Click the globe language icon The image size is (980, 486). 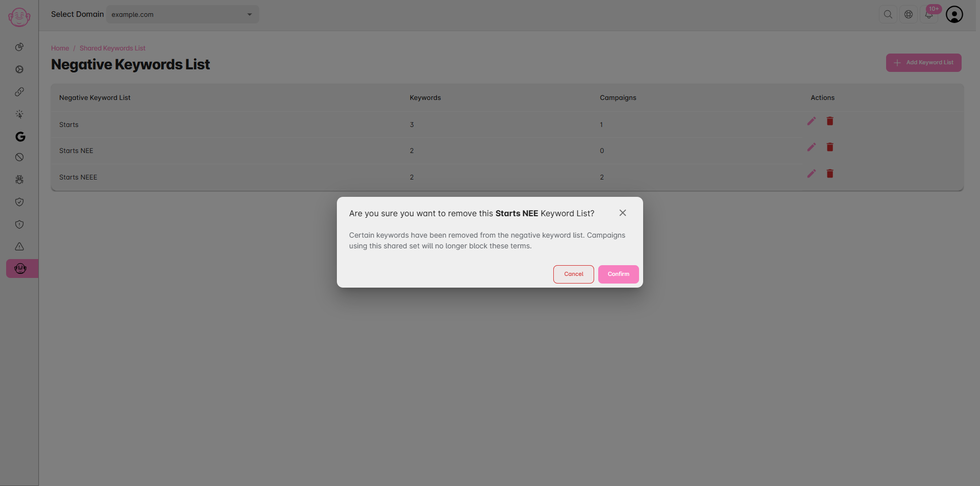[909, 14]
